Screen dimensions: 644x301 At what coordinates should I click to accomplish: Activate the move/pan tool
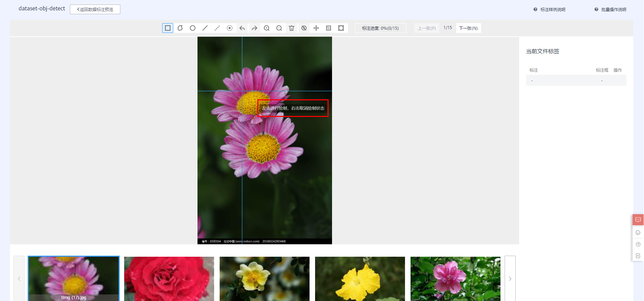[316, 28]
